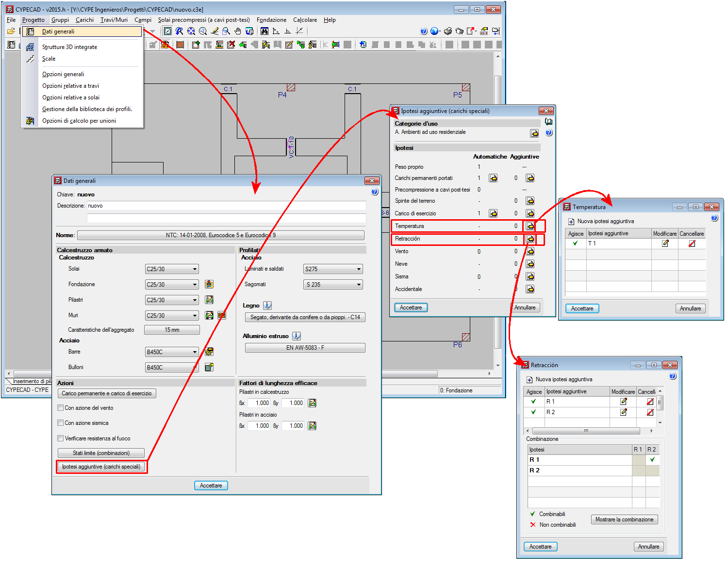Toggle Agisce check for R 2
728x582 pixels.
coord(534,412)
